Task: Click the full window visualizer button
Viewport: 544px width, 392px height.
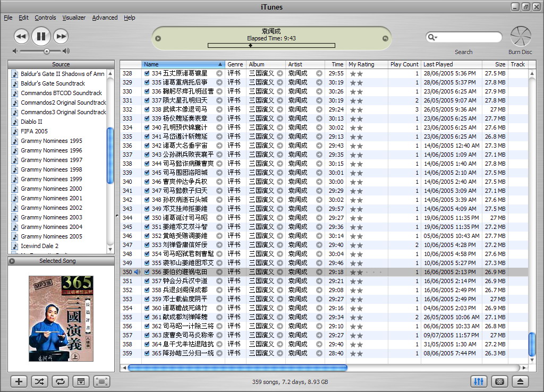Action: pyautogui.click(x=101, y=381)
